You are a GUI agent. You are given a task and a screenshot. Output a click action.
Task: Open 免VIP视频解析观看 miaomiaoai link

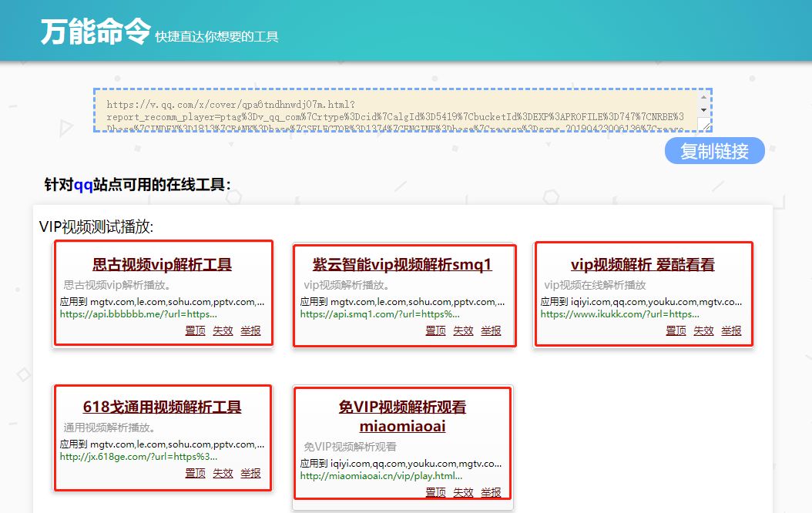[x=402, y=416]
